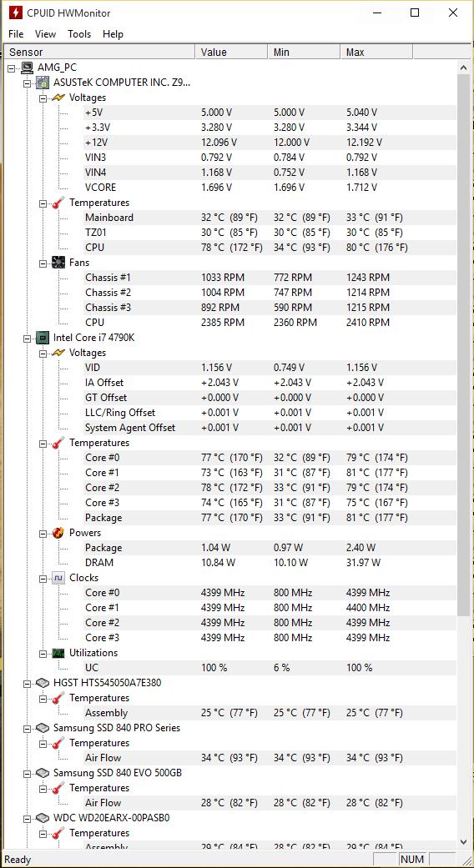The height and width of the screenshot is (868, 474).
Task: Open the File menu
Action: (x=16, y=33)
